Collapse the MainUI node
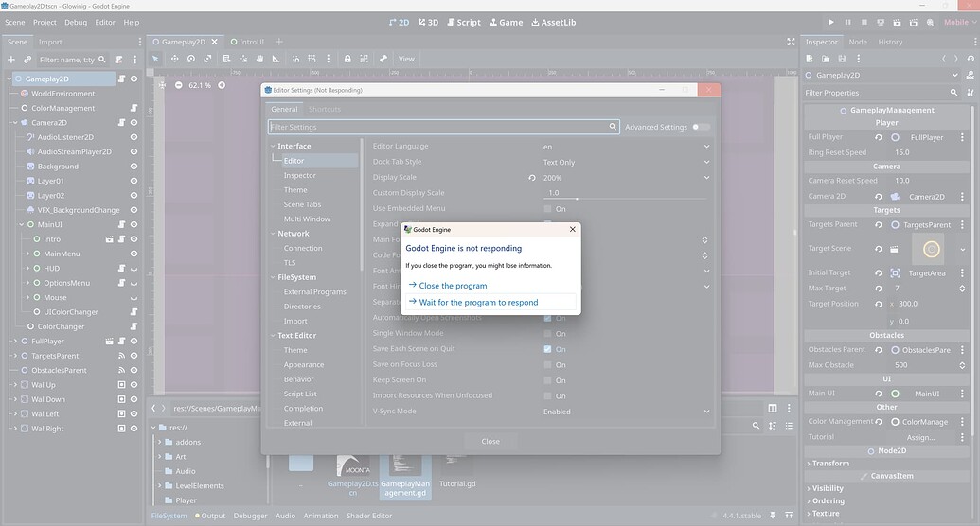980x526 pixels. (x=22, y=224)
